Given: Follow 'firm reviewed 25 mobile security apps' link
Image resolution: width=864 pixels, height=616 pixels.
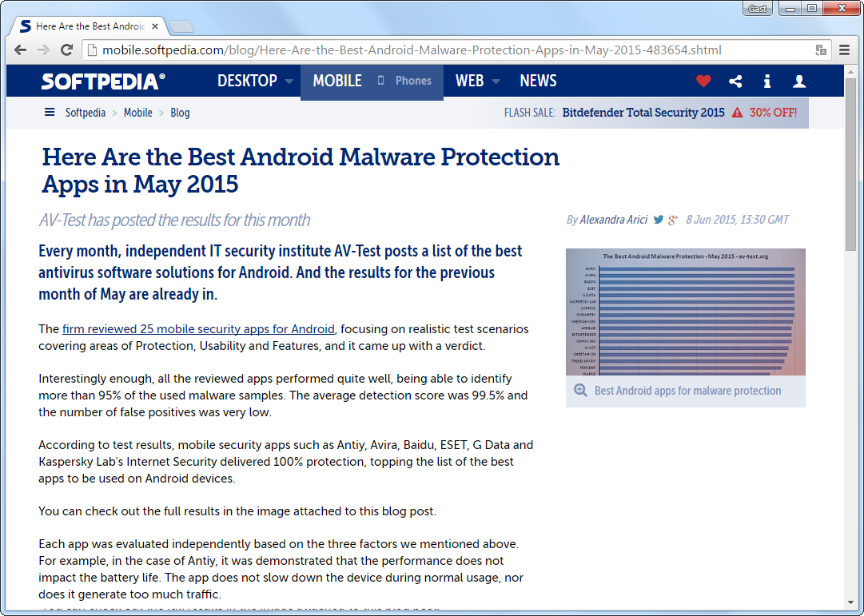Looking at the screenshot, I should pyautogui.click(x=198, y=329).
